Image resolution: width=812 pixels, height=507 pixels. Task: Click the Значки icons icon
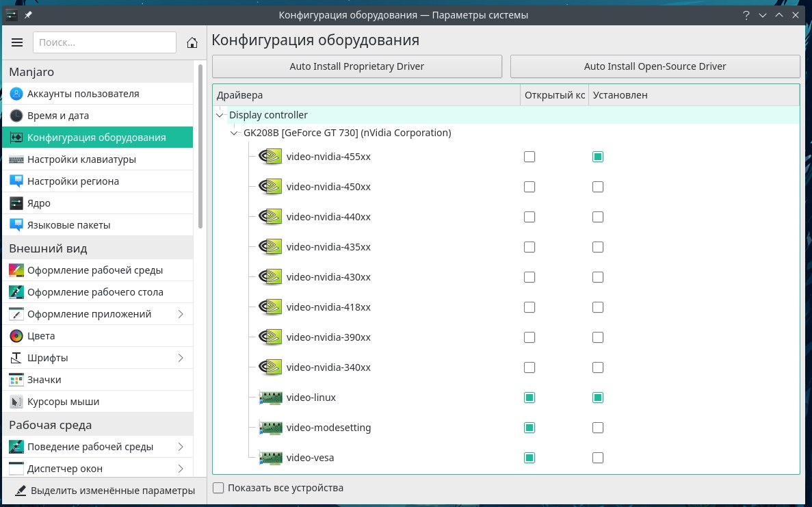[x=16, y=380]
